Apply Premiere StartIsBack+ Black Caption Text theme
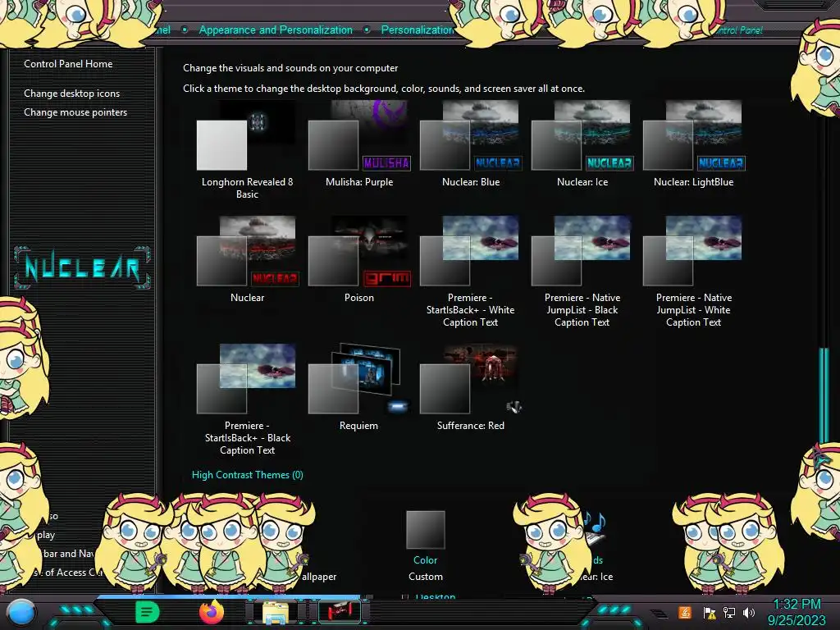840x630 pixels. [247, 400]
